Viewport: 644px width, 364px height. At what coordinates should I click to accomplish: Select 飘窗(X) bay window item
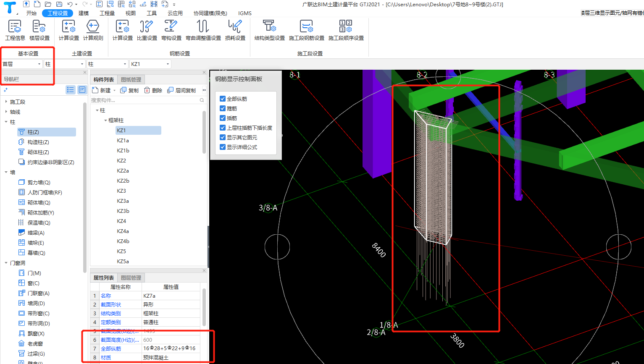tap(32, 334)
